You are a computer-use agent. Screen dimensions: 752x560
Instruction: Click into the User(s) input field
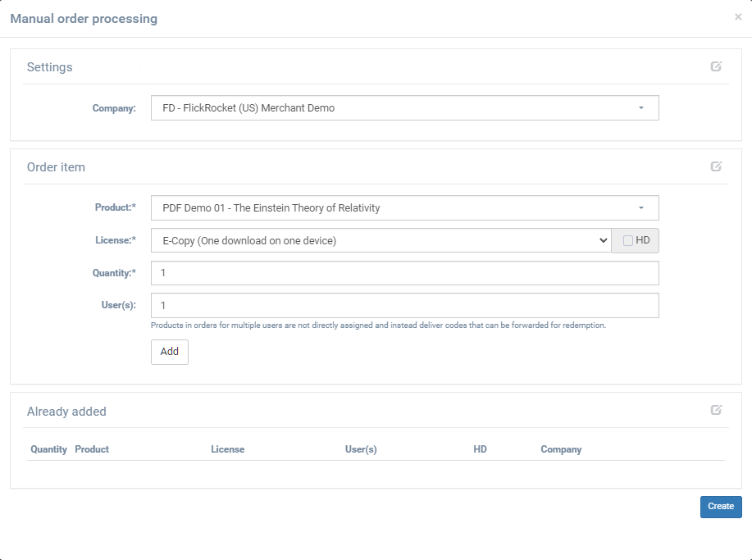click(x=404, y=305)
